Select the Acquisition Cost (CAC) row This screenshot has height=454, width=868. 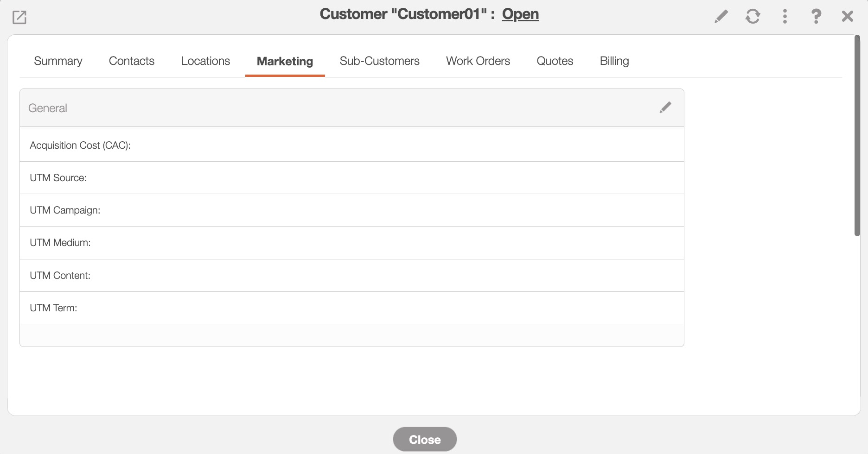(x=351, y=145)
